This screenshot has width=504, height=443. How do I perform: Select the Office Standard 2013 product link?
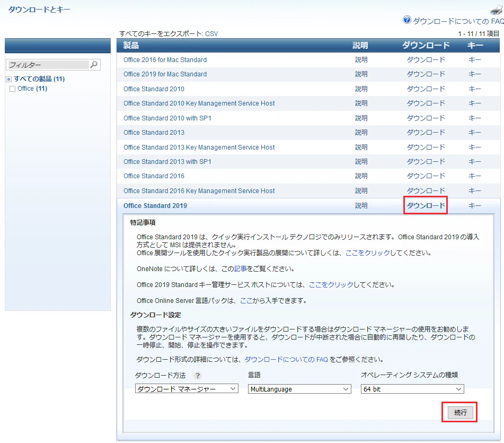point(154,132)
